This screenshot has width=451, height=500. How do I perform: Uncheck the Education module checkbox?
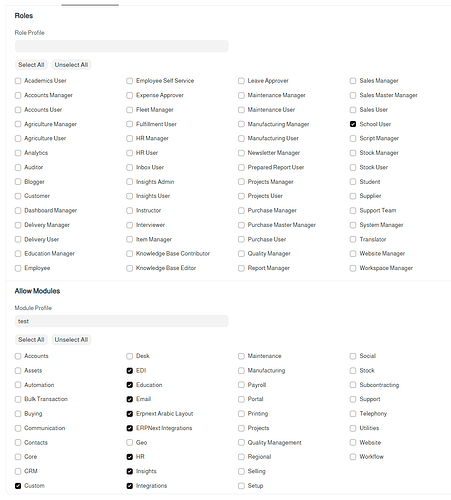129,385
